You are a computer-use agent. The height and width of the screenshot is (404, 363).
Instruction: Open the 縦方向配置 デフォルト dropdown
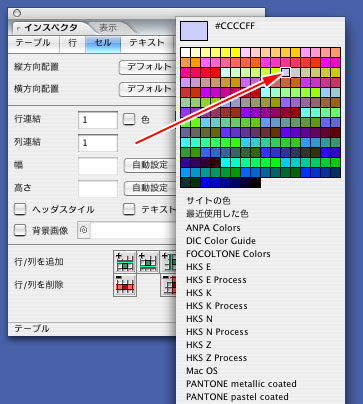tap(147, 67)
